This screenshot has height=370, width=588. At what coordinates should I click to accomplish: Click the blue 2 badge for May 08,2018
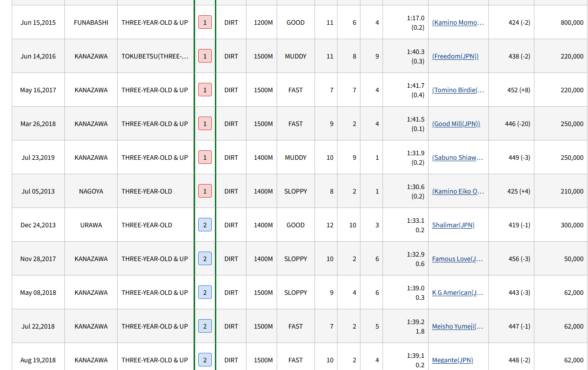point(205,293)
